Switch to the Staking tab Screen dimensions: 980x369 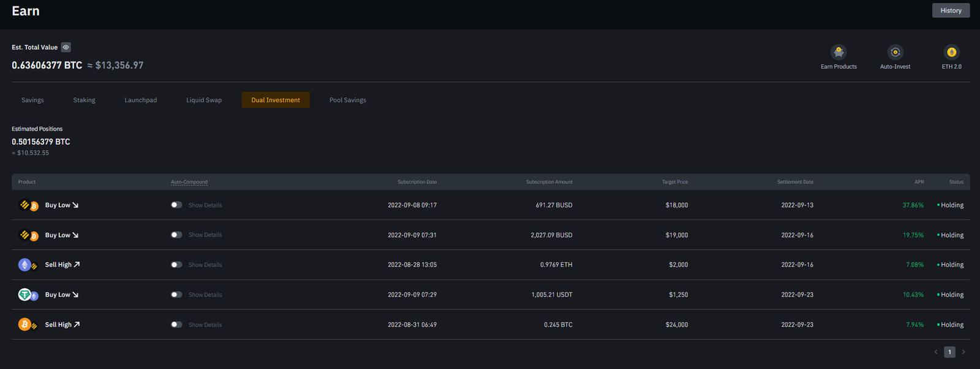tap(84, 100)
